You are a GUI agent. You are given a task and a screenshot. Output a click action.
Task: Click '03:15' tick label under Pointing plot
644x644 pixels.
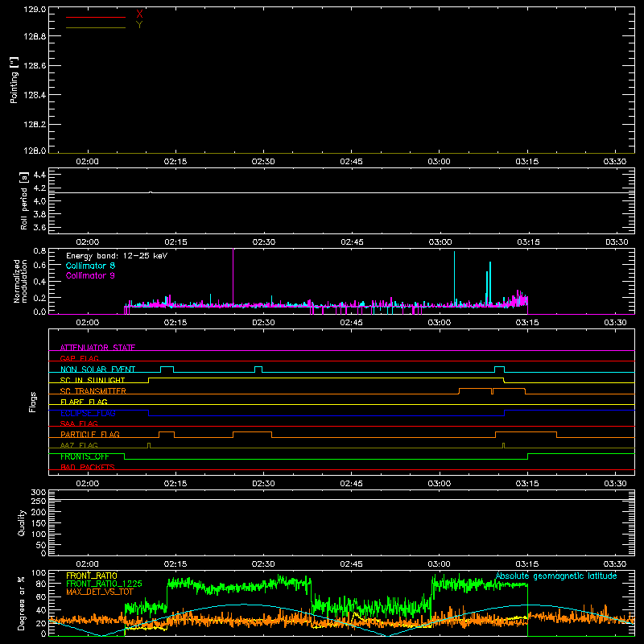[x=527, y=162]
